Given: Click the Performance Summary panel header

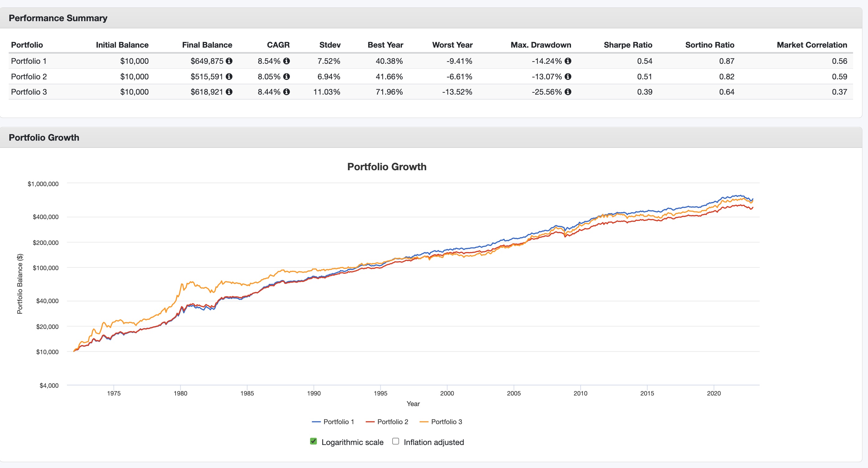Looking at the screenshot, I should (x=58, y=18).
